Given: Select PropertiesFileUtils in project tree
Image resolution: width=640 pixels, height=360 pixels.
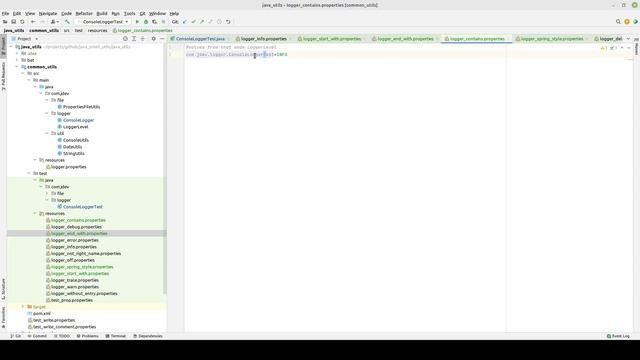Looking at the screenshot, I should point(81,107).
